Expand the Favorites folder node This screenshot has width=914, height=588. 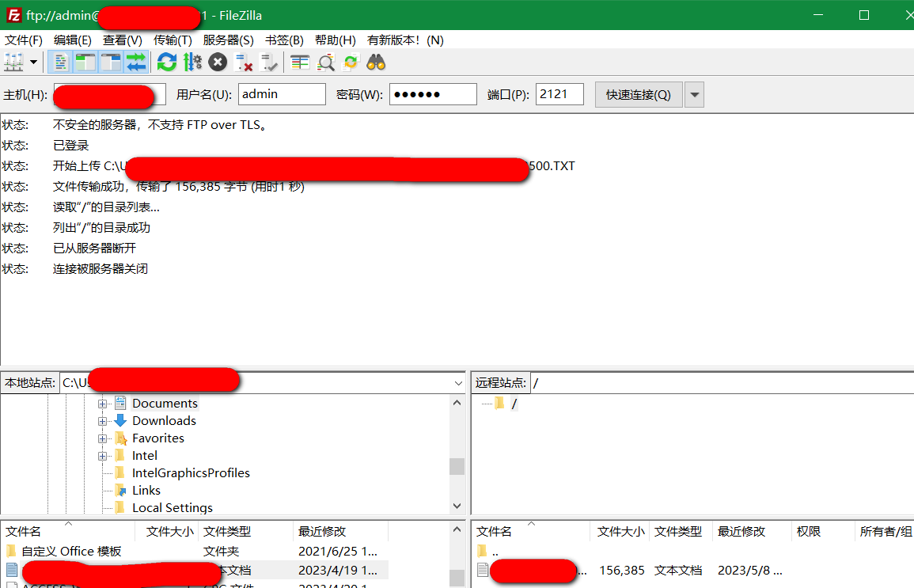[x=103, y=438]
